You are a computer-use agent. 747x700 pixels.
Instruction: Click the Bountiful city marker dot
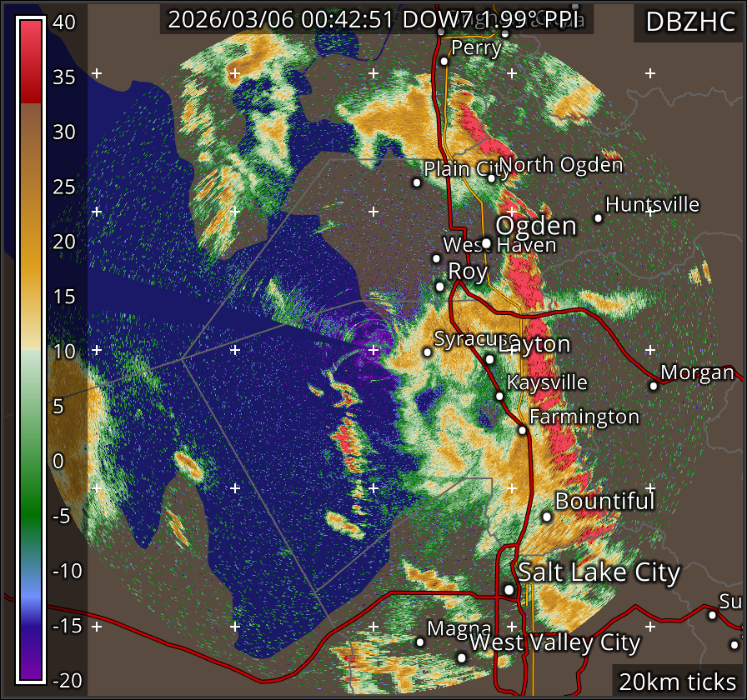547,517
